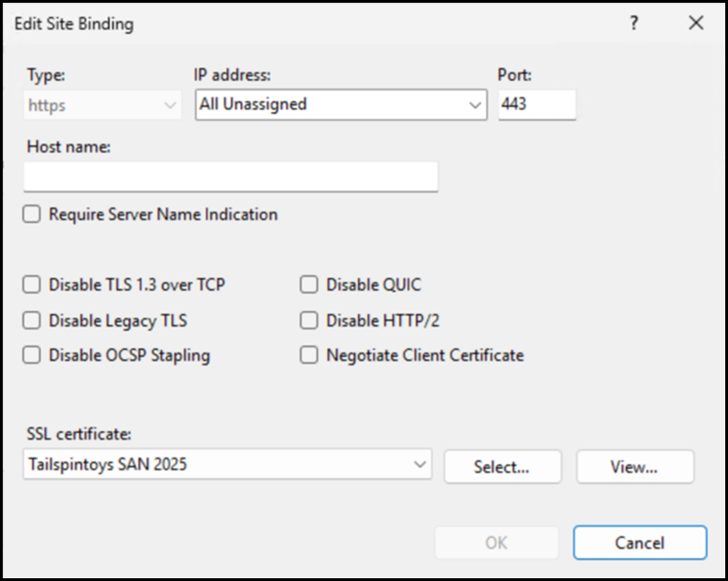Open the IP address dropdown
The image size is (728, 581).
coord(476,105)
